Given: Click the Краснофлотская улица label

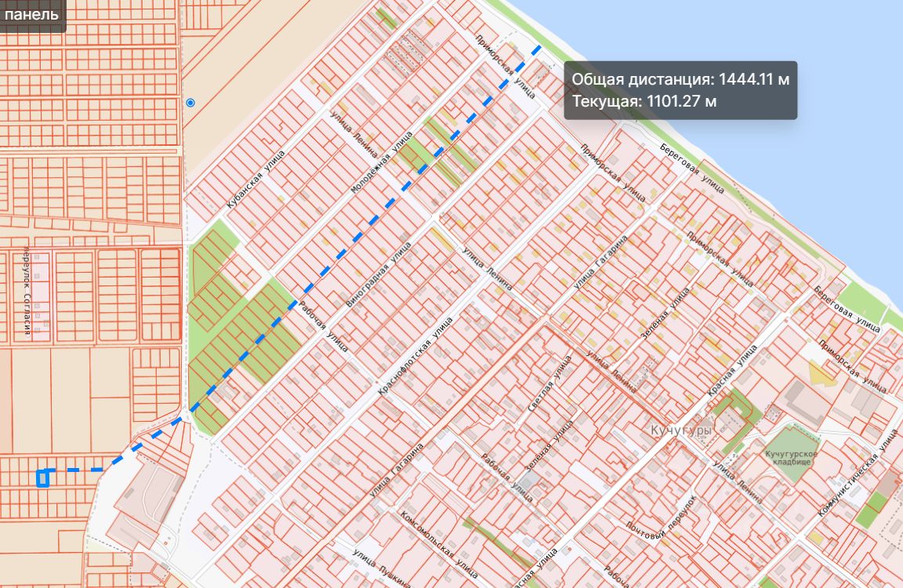Looking at the screenshot, I should 415,355.
